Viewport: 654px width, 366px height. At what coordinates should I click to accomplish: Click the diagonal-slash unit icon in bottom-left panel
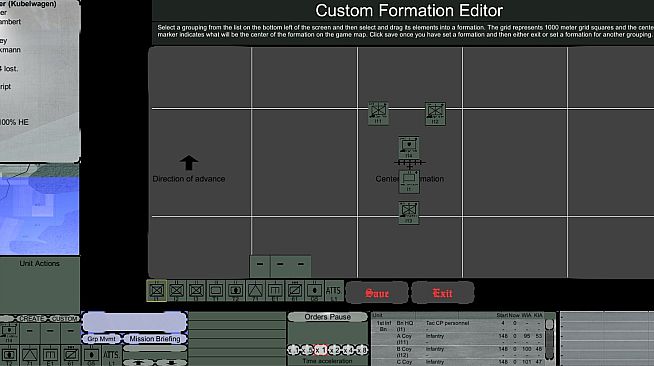click(70, 355)
